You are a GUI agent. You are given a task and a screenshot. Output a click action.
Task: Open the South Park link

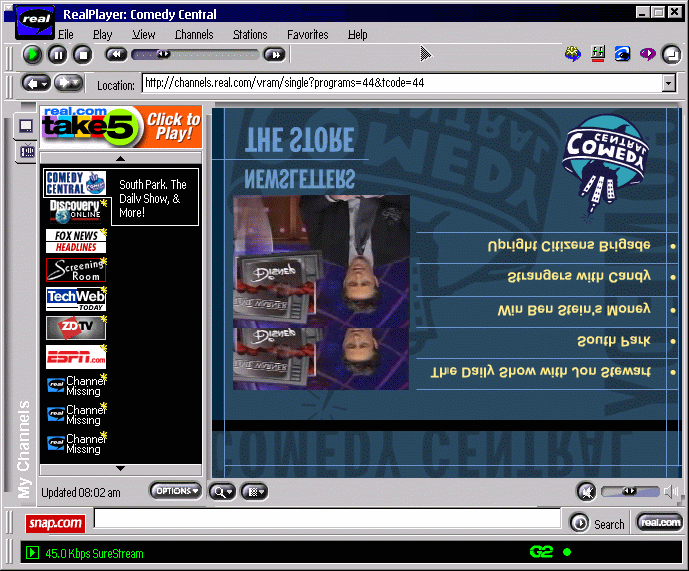pyautogui.click(x=614, y=341)
